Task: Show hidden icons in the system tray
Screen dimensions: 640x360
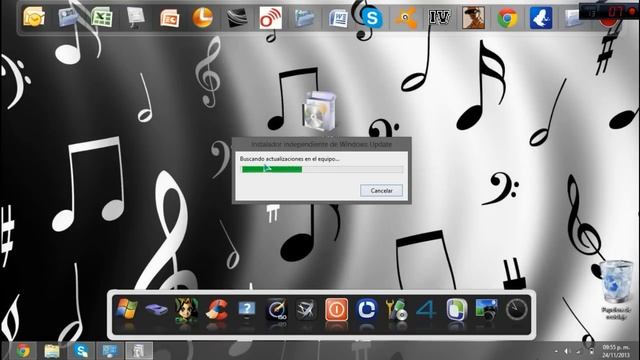Action: [556, 351]
